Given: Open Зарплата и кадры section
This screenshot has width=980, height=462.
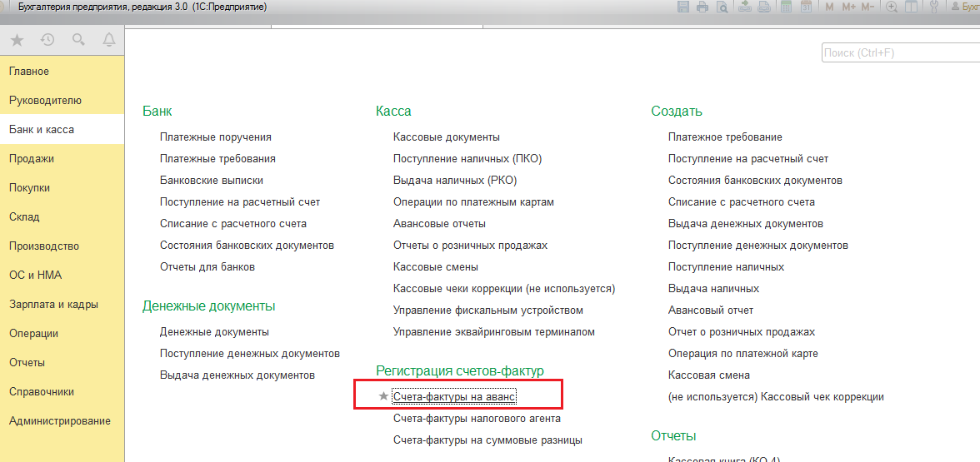Looking at the screenshot, I should [62, 305].
